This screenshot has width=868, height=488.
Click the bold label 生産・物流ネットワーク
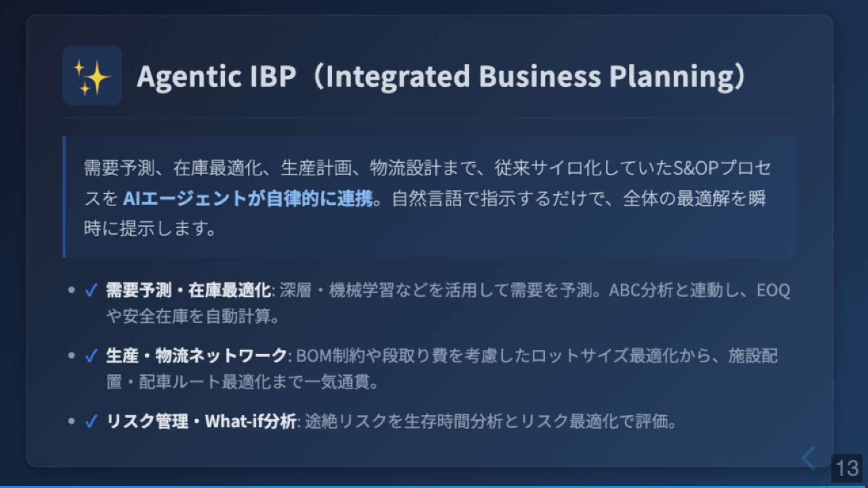[196, 356]
